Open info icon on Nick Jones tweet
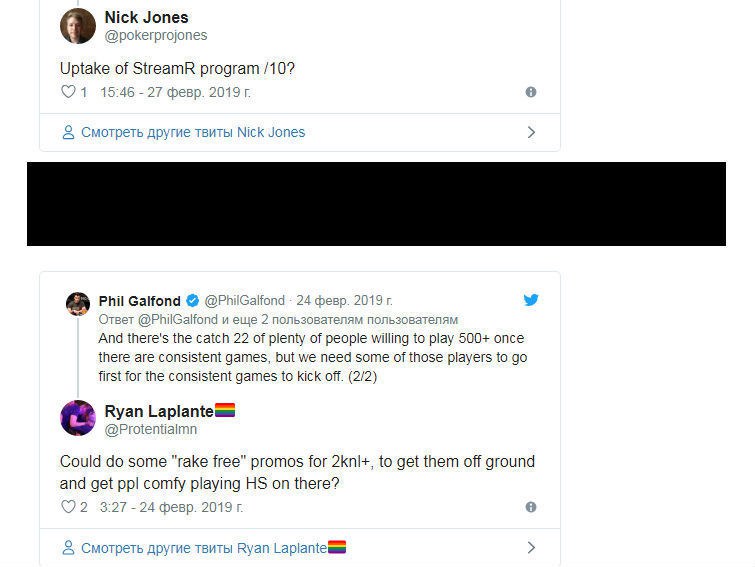Image resolution: width=755 pixels, height=567 pixels. [x=531, y=92]
